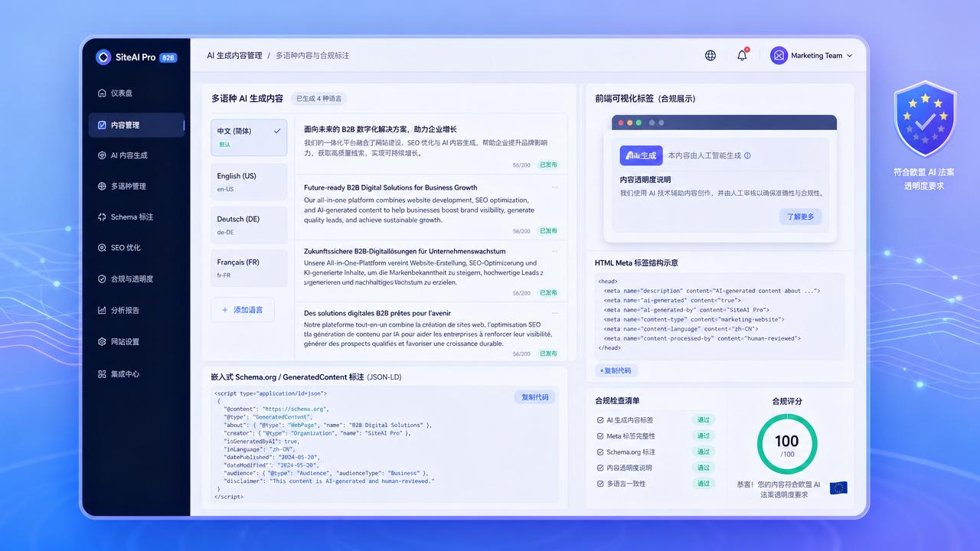Open 集成中心 grid sidebar icon
Image resolution: width=980 pixels, height=551 pixels.
(102, 374)
